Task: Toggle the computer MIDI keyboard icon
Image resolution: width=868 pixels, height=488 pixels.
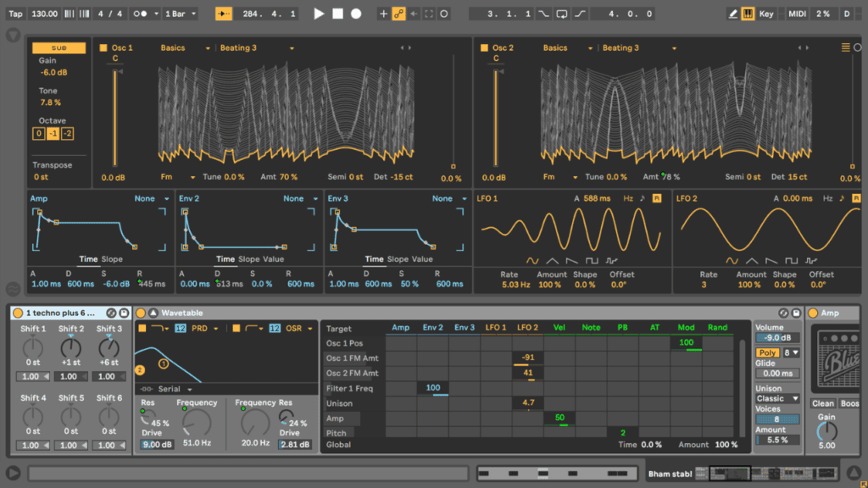Action: tap(748, 14)
